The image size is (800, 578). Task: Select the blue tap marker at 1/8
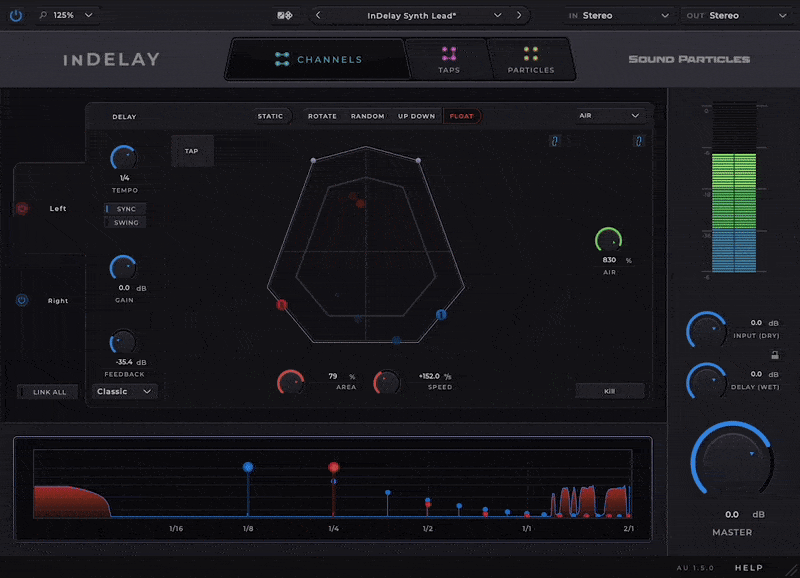[x=248, y=467]
